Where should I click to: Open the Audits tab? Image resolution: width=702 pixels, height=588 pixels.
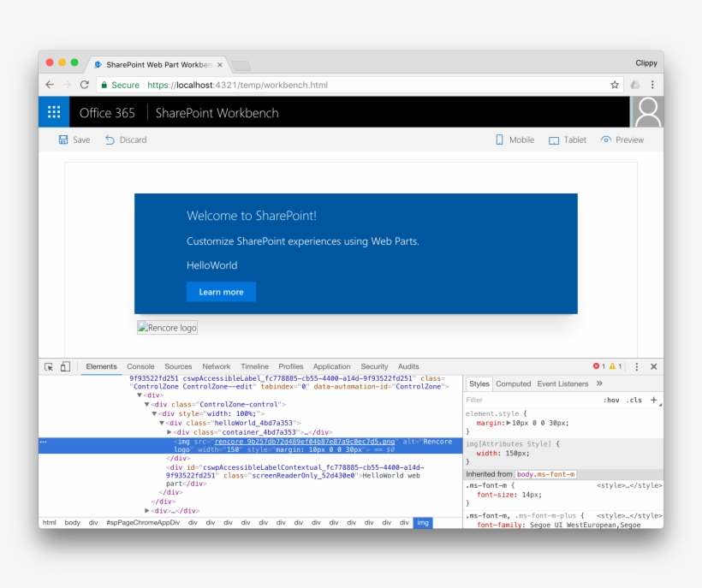pos(408,366)
